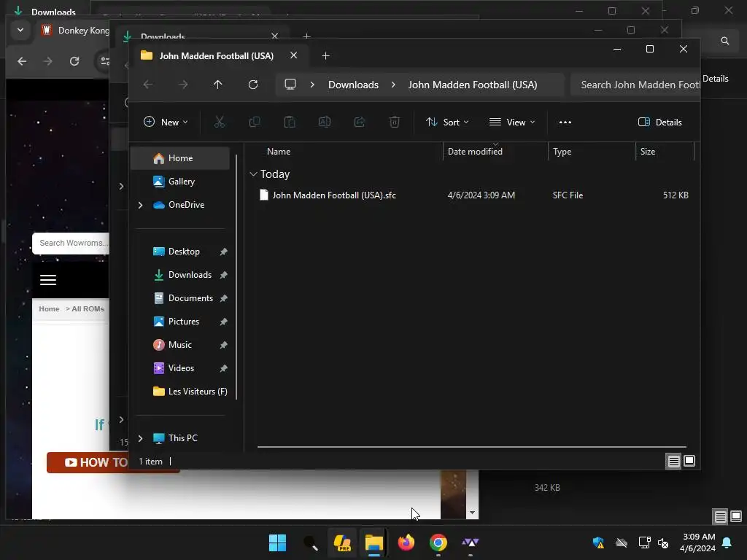Image resolution: width=747 pixels, height=560 pixels.
Task: Open Videos quick access folder
Action: 181,368
